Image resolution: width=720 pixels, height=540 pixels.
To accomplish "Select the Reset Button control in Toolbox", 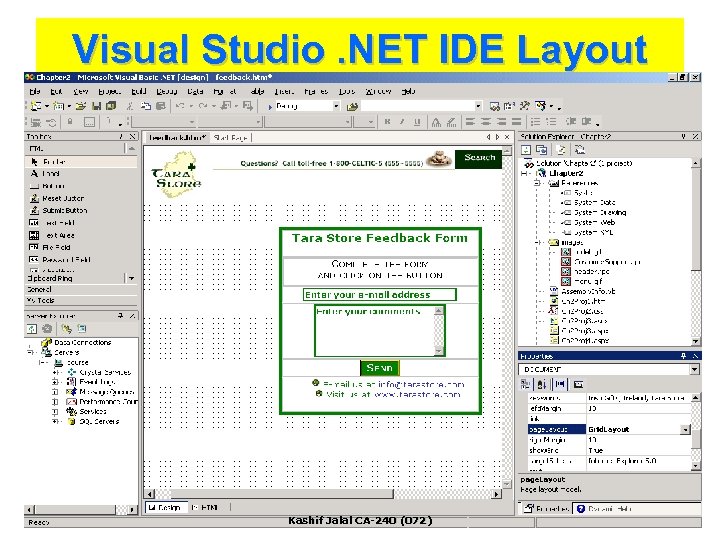I will click(81, 198).
